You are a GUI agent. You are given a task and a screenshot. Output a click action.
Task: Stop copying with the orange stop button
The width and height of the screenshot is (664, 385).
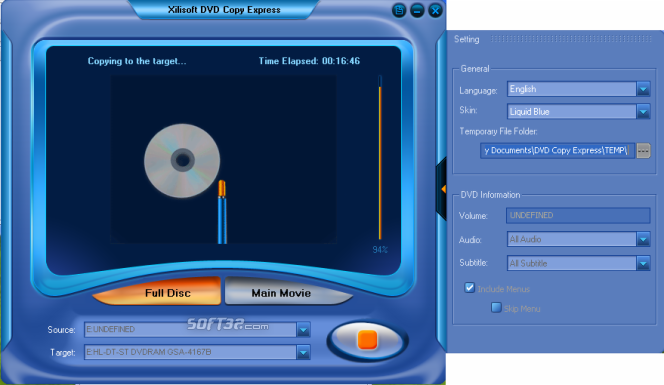pos(367,340)
